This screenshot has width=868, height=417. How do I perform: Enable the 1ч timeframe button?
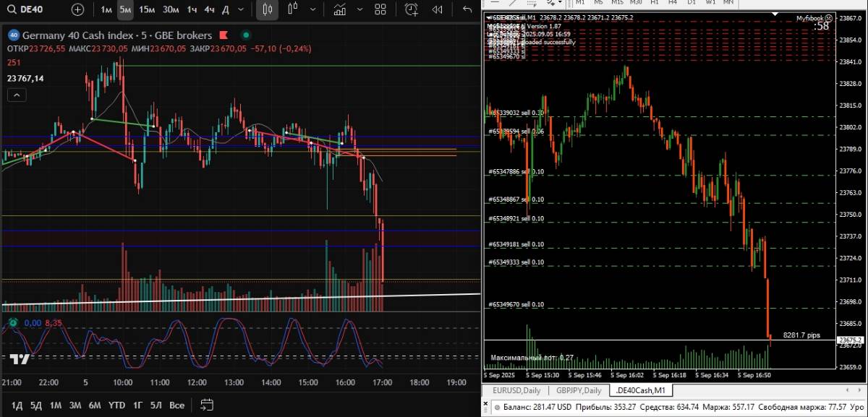(192, 9)
